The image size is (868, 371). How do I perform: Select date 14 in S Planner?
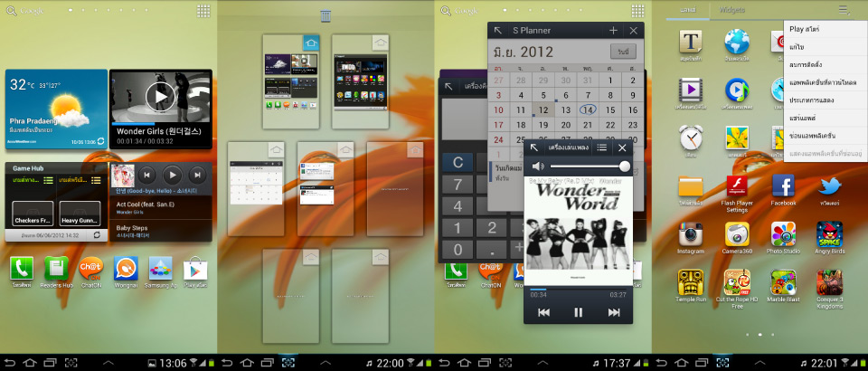(x=588, y=109)
